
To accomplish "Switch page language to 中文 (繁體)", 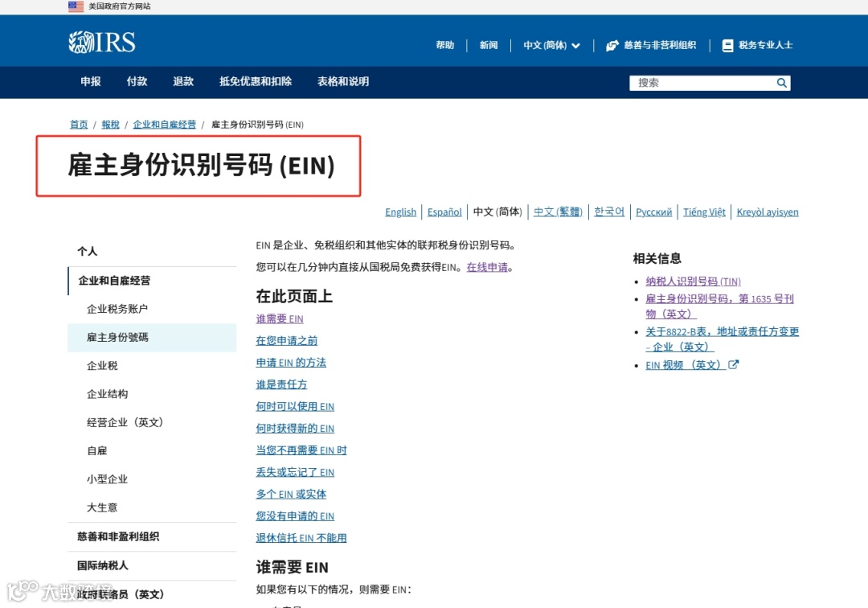I will (x=558, y=212).
